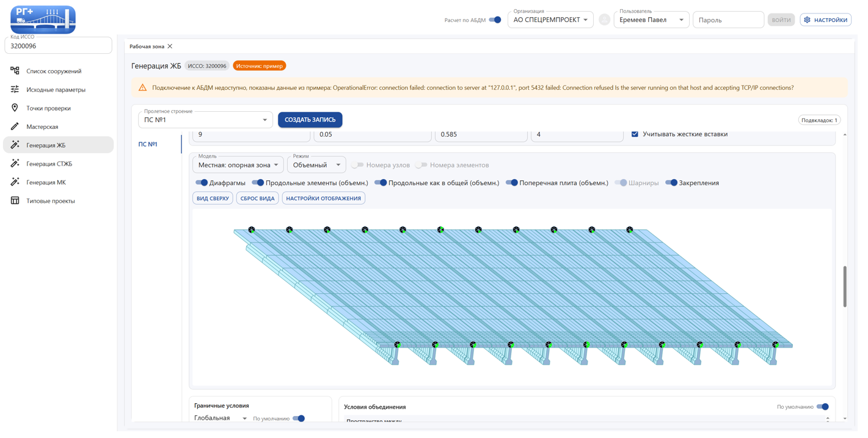
Task: Toggle the Диафрагмы switch
Action: click(x=201, y=183)
